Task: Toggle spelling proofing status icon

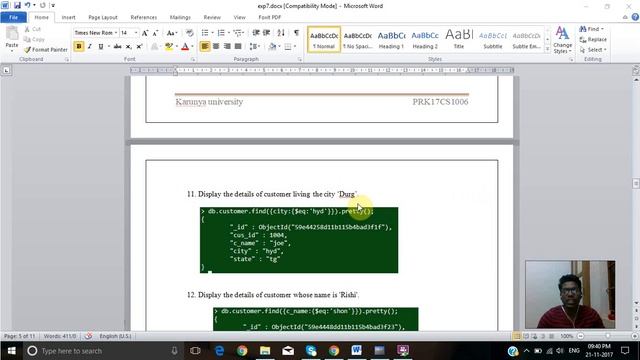Action: point(88,336)
